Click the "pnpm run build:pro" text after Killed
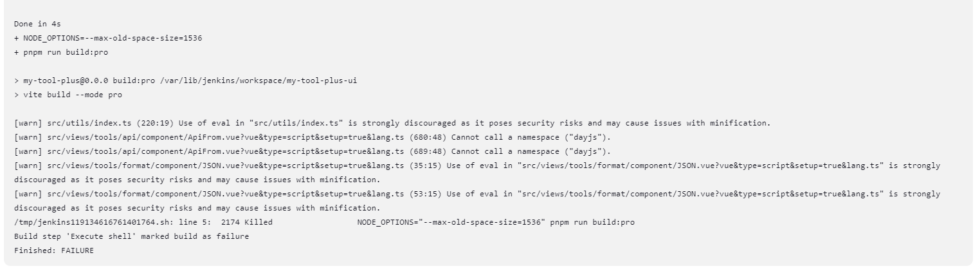 coord(592,222)
